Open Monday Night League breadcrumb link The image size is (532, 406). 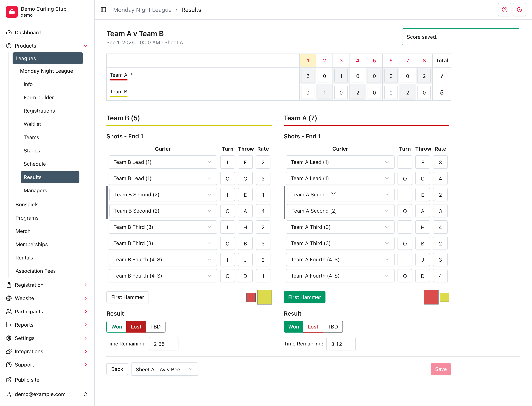tap(142, 10)
